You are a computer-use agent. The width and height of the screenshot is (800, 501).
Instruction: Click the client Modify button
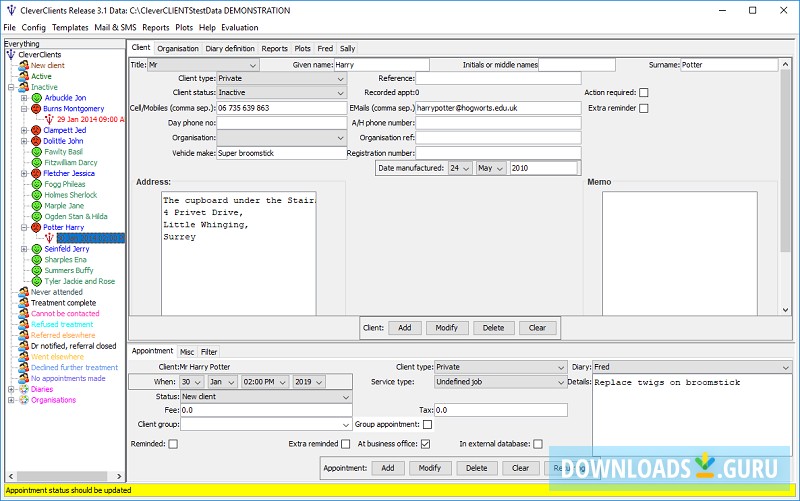click(446, 328)
